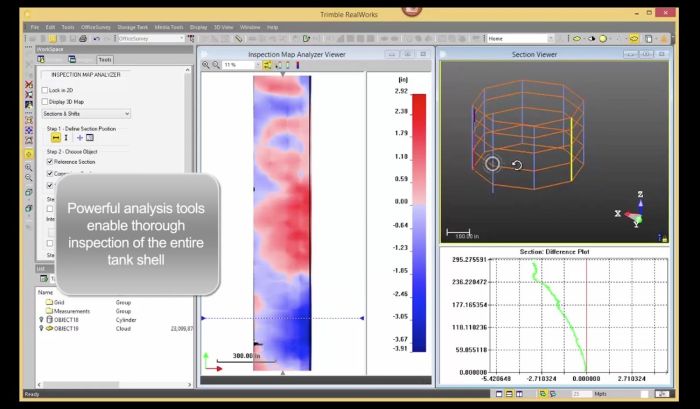
Task: Open the Sections & Shifts dropdown
Action: [87, 114]
